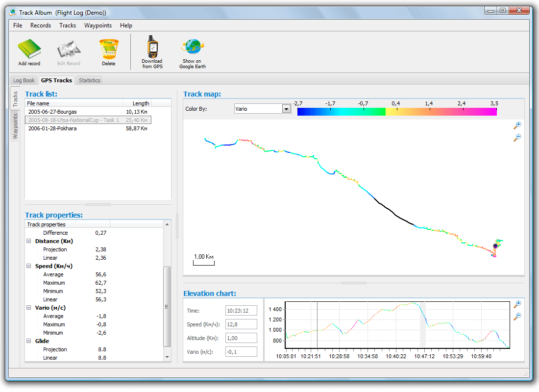
Task: Select the GPS Tracks tab
Action: 56,80
